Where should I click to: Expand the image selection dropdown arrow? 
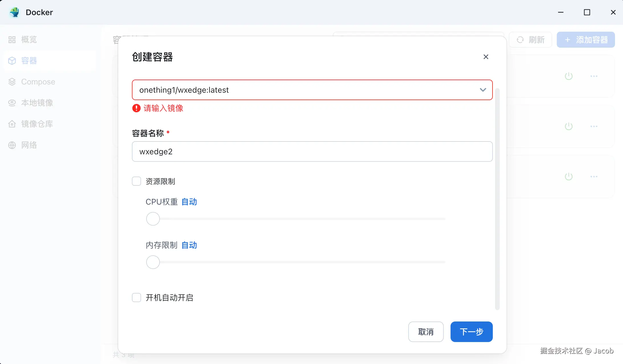click(x=483, y=90)
